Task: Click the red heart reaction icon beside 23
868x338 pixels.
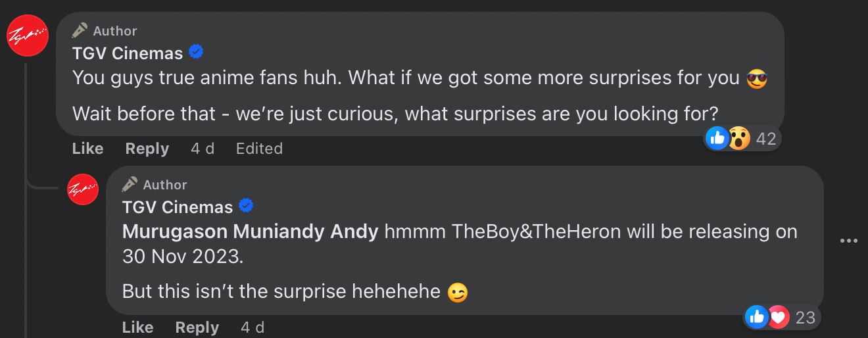Action: click(778, 318)
